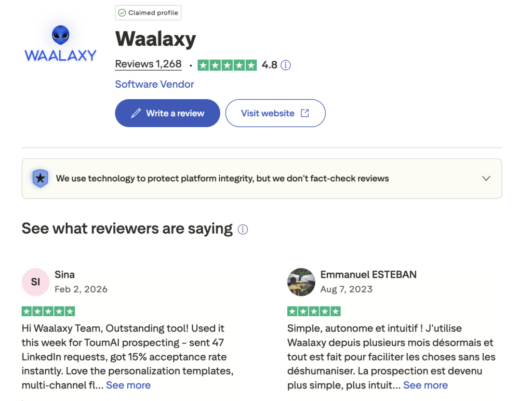The width and height of the screenshot is (532, 401).
Task: Click the pencil icon in Write a review
Action: point(136,113)
